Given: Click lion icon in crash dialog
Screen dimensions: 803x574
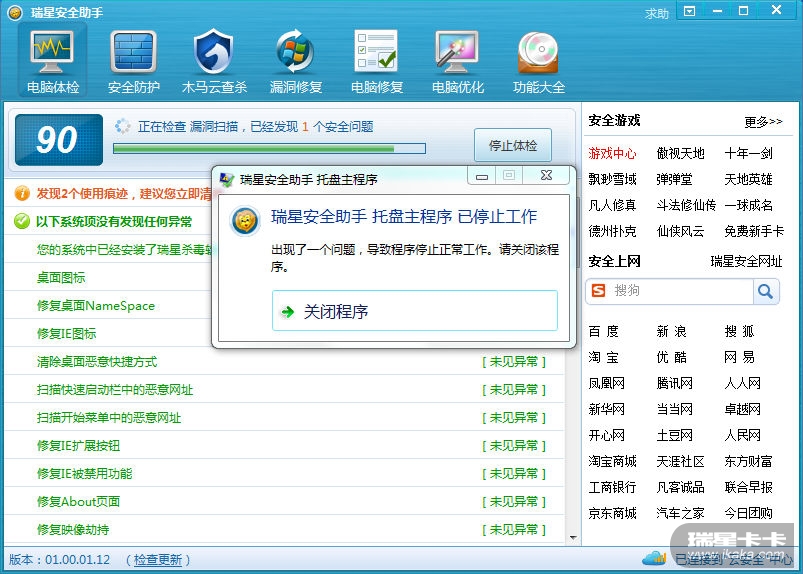Looking at the screenshot, I should (245, 221).
